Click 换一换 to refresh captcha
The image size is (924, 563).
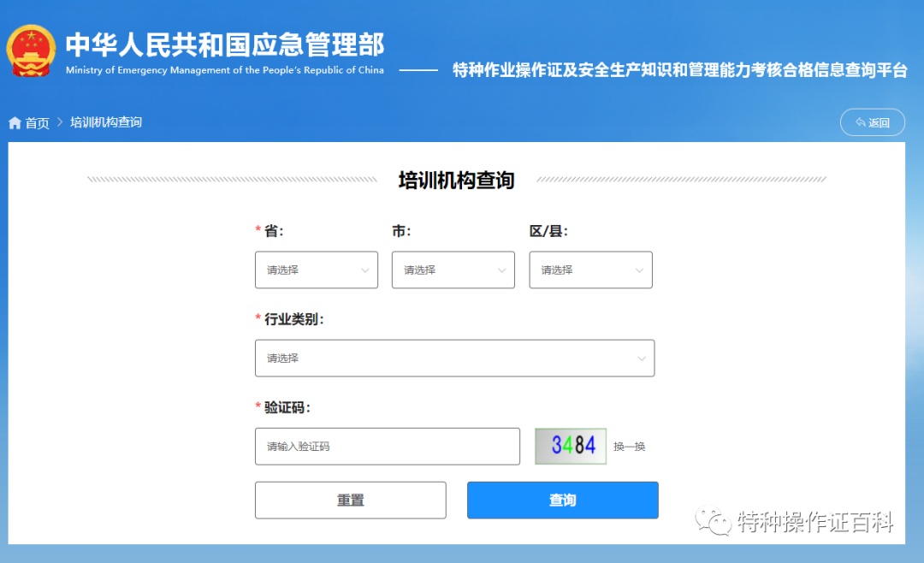630,447
